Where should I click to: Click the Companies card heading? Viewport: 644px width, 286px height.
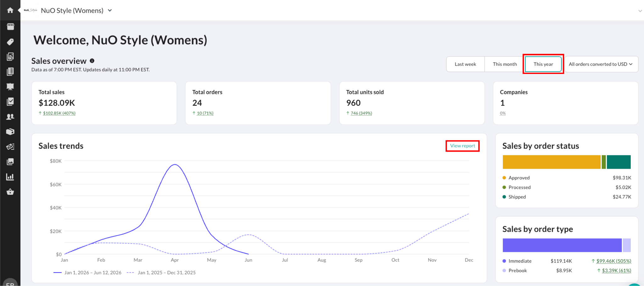514,92
